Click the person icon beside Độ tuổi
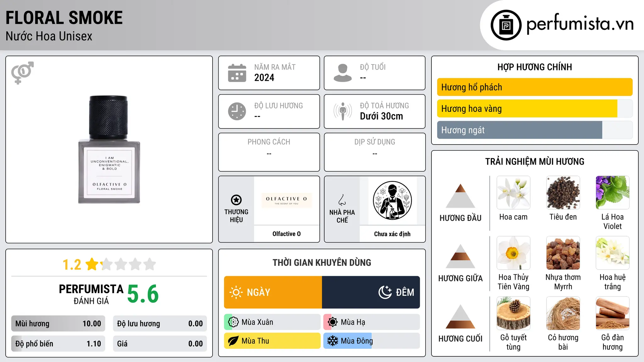644x362 pixels. click(x=343, y=73)
